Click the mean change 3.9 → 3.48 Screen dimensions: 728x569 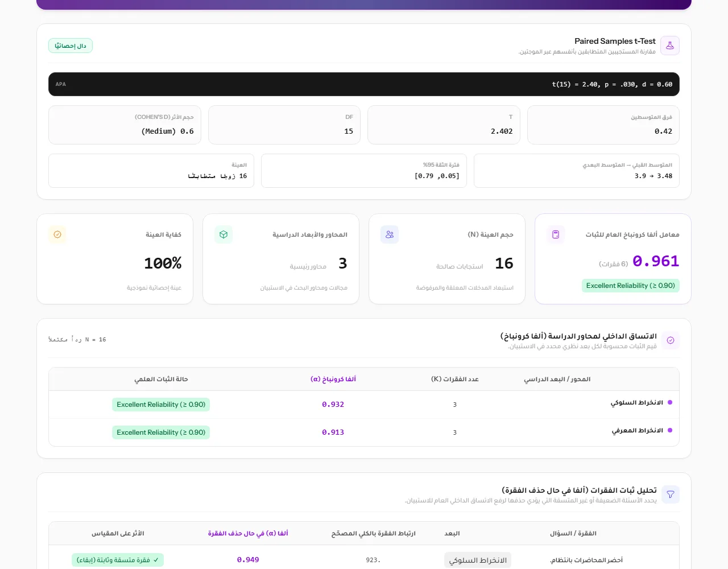click(x=653, y=176)
